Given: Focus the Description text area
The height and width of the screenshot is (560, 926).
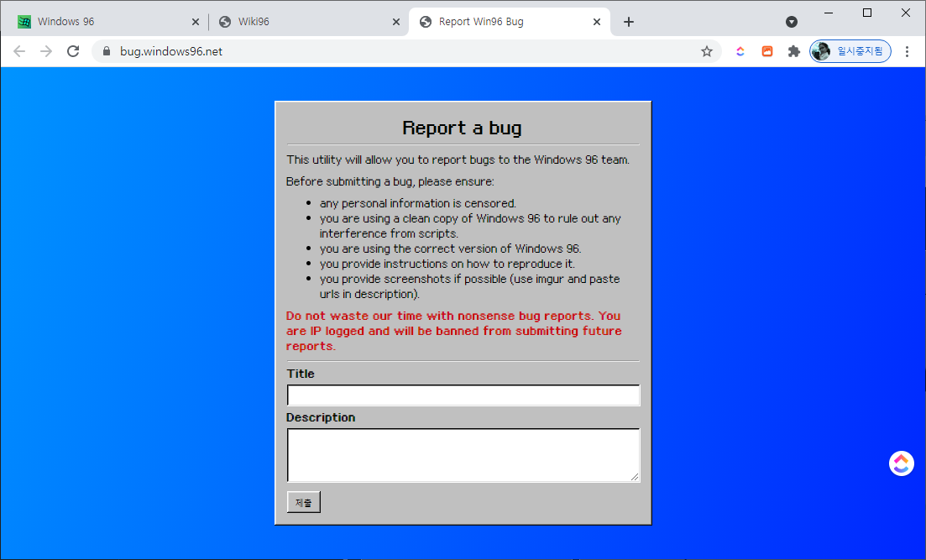Looking at the screenshot, I should tap(463, 455).
